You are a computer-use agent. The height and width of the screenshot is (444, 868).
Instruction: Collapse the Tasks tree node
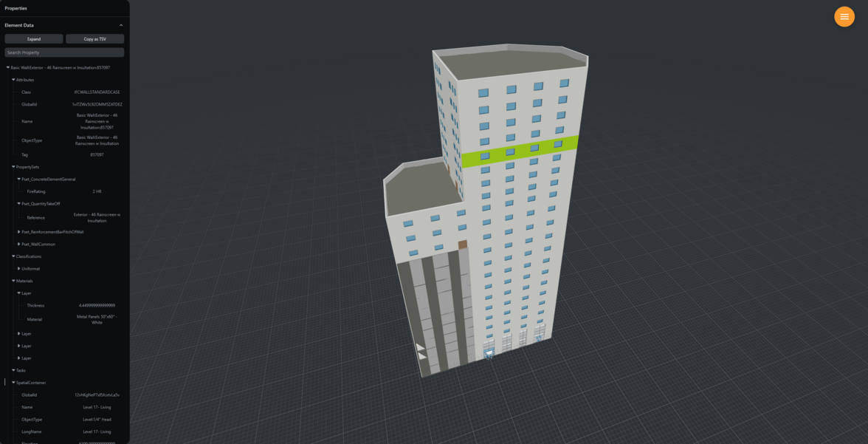[13, 370]
